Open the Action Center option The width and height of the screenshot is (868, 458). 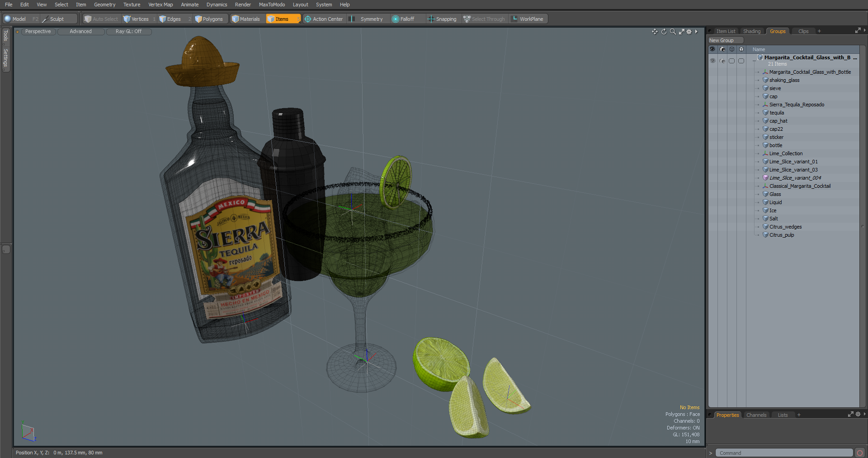click(x=324, y=19)
